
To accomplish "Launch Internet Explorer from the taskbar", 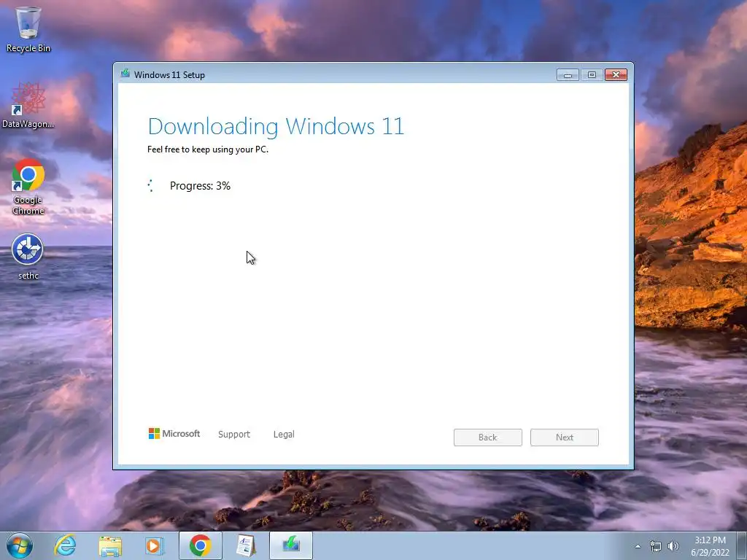I will click(65, 545).
